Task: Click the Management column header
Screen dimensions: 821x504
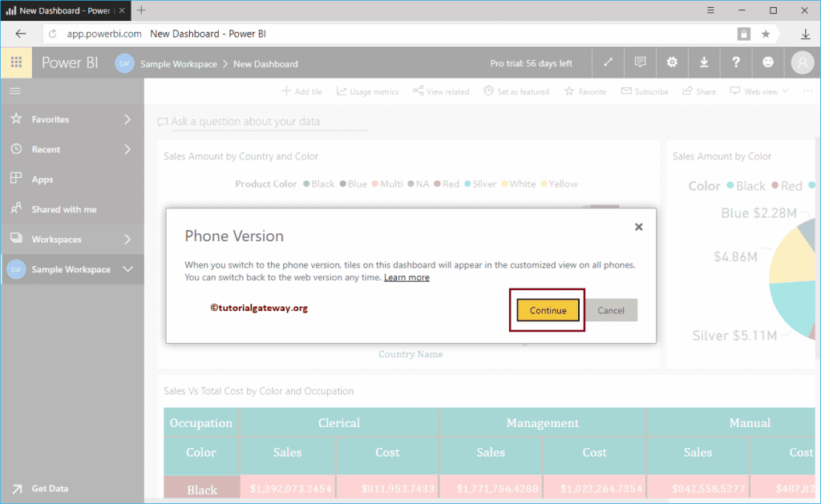Action: (x=543, y=423)
